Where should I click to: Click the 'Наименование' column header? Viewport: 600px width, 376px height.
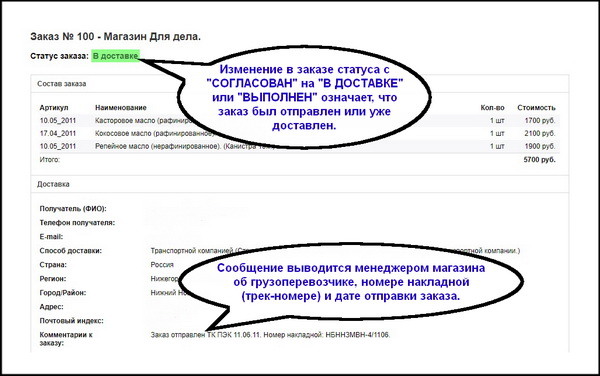pyautogui.click(x=121, y=107)
